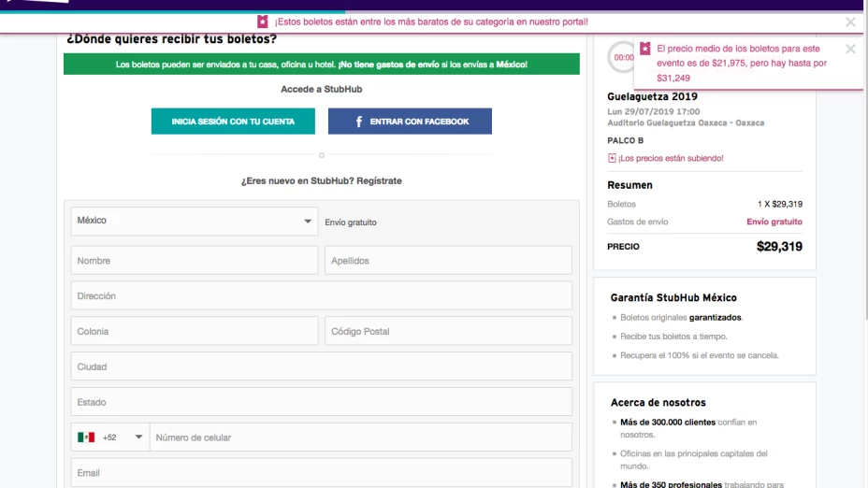Focus the Colonia input field
868x488 pixels.
[195, 332]
